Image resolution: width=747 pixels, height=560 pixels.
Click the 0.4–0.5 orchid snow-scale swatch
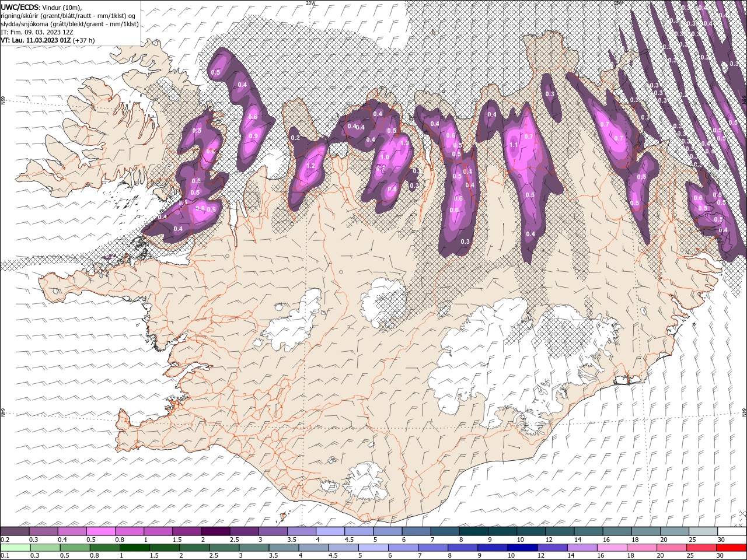tap(72, 531)
